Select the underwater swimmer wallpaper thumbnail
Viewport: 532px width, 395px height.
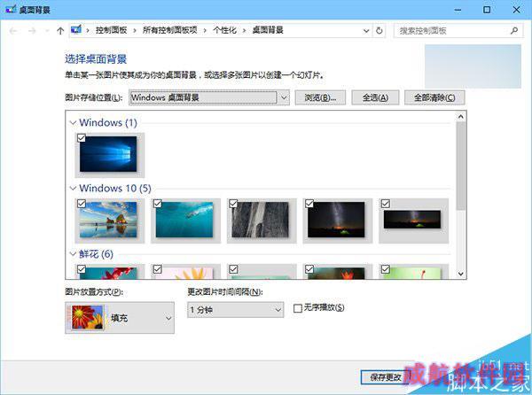click(x=184, y=220)
